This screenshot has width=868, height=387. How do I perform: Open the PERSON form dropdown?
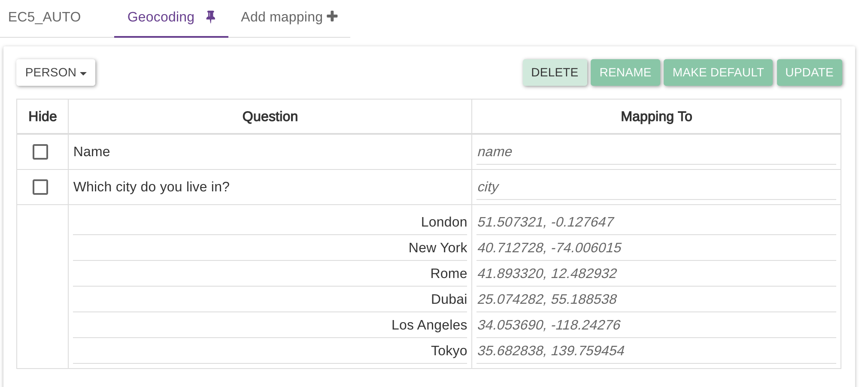56,73
